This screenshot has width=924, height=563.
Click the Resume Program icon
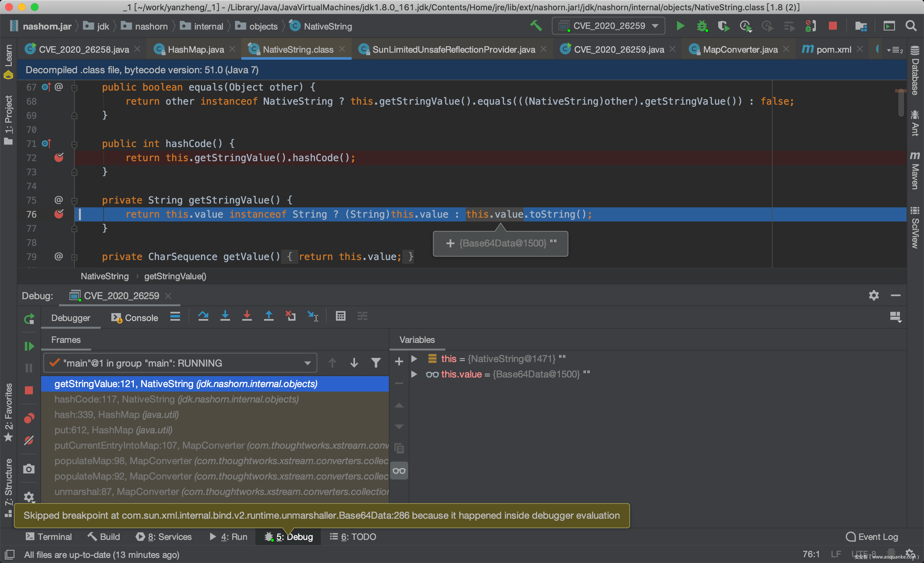[x=29, y=346]
